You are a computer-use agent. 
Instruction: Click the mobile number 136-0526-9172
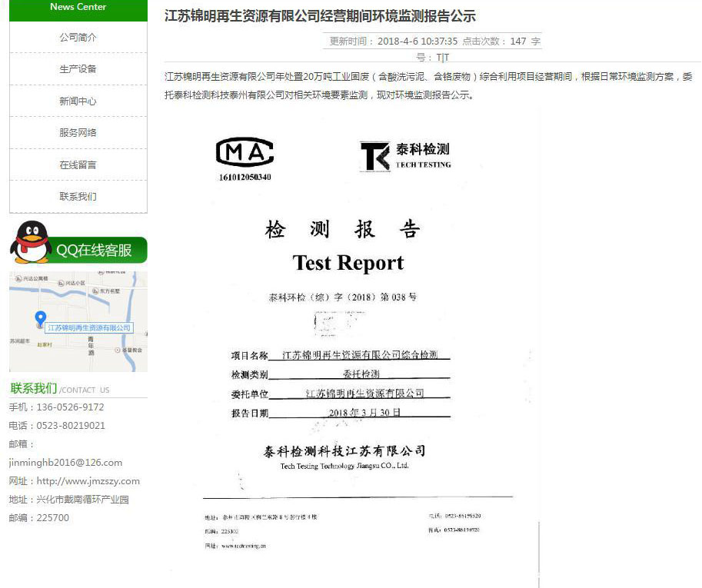(70, 407)
